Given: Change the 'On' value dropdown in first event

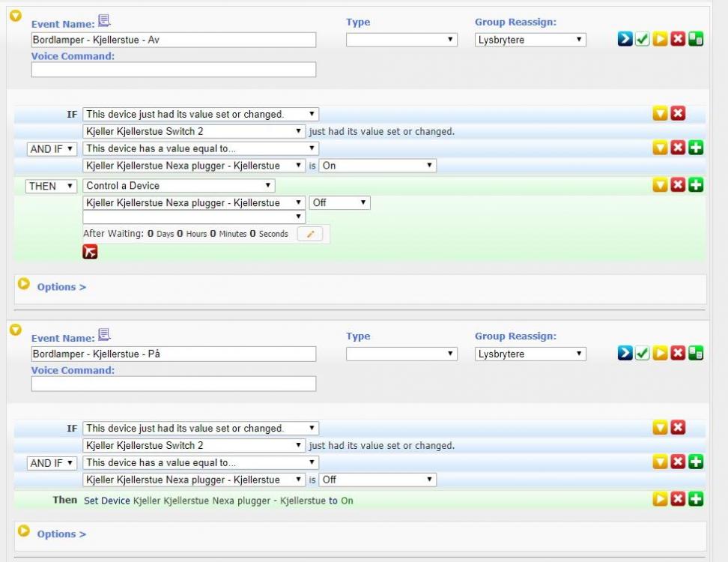Looking at the screenshot, I should coord(377,166).
